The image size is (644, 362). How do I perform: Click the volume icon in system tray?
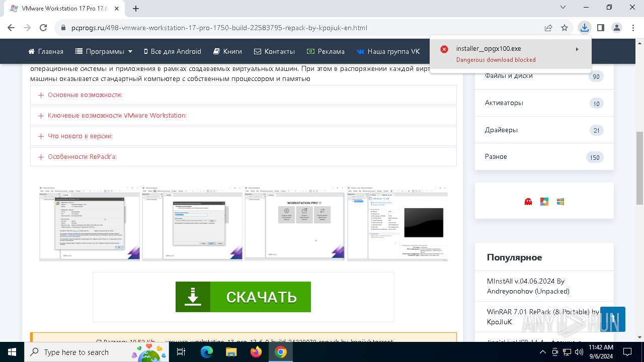579,352
